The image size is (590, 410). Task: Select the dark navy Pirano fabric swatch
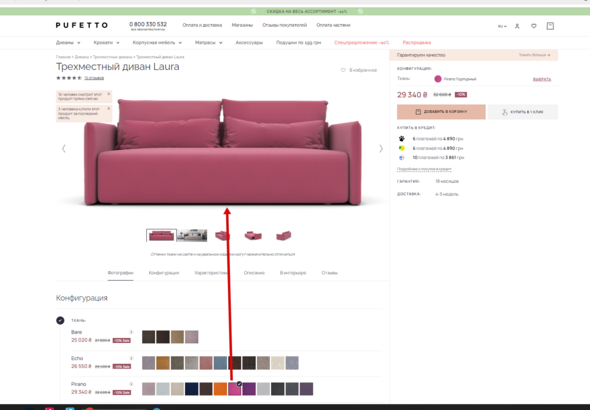(x=192, y=389)
